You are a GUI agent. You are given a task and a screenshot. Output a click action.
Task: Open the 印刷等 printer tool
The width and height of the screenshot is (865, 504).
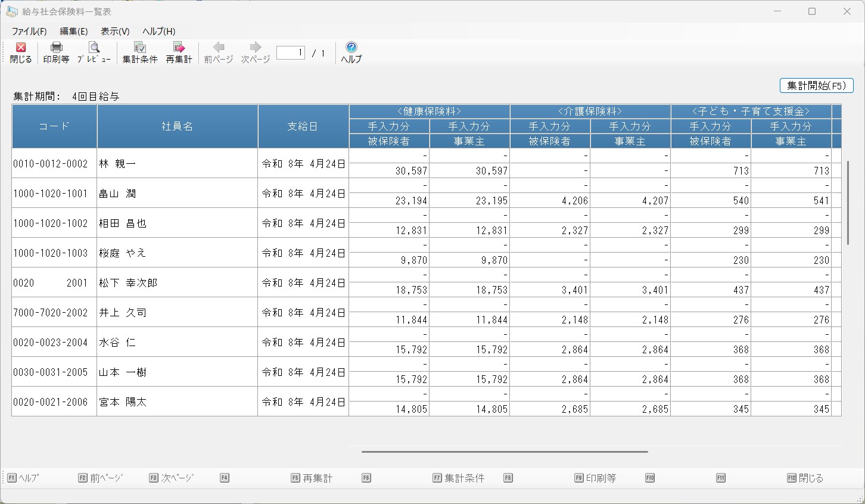56,48
